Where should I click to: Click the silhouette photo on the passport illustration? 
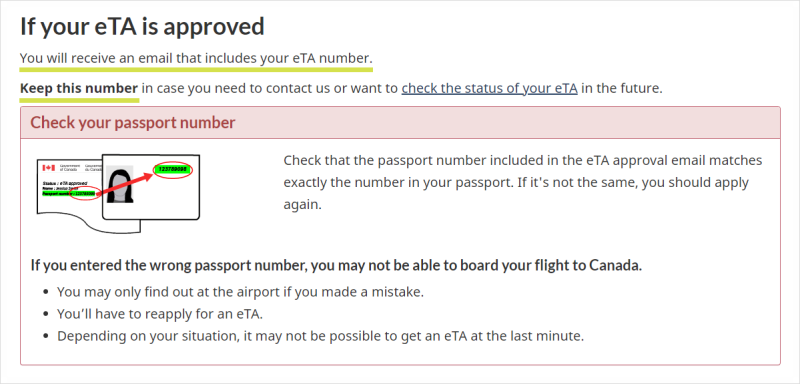click(120, 184)
